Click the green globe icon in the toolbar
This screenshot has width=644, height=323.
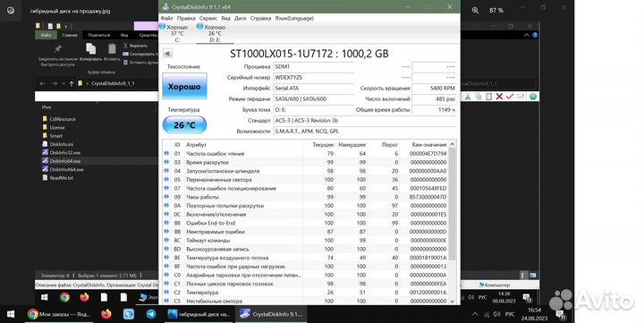pos(533,97)
